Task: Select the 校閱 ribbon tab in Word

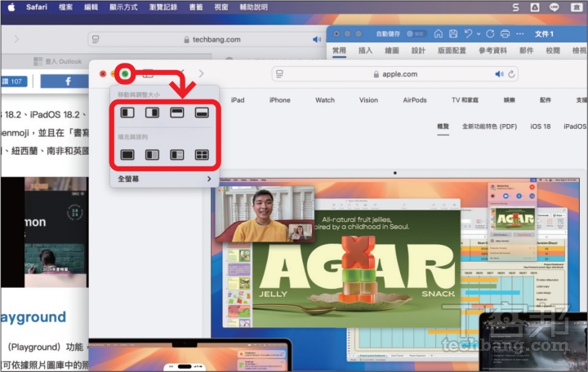Action: tap(553, 51)
